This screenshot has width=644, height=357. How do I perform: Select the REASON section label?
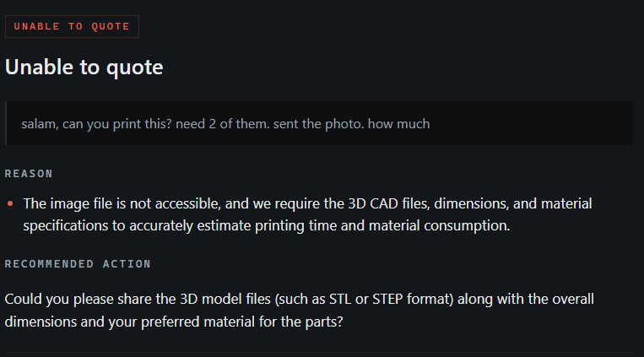tap(29, 174)
